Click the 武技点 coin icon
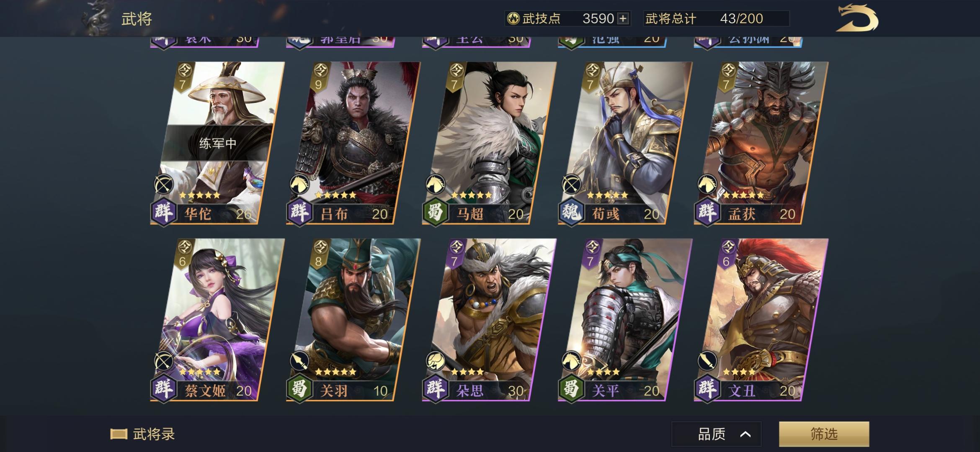The height and width of the screenshot is (452, 980). point(513,18)
